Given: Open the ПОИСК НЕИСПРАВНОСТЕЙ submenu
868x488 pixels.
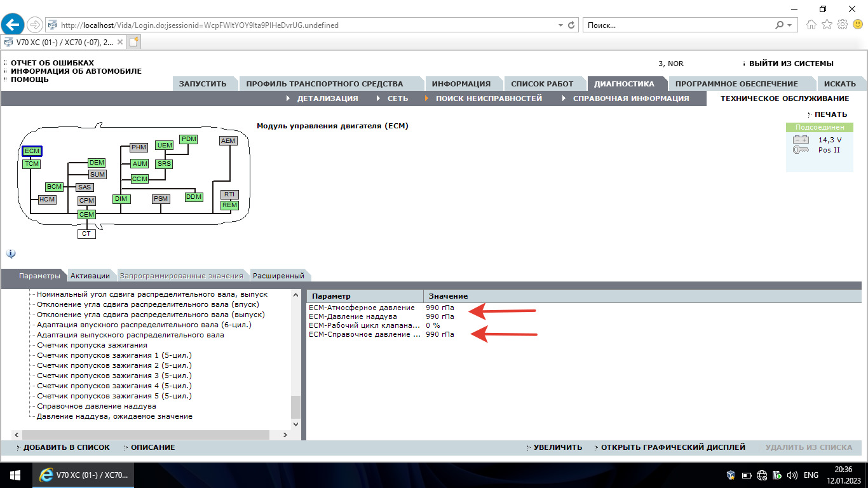Looking at the screenshot, I should 489,98.
